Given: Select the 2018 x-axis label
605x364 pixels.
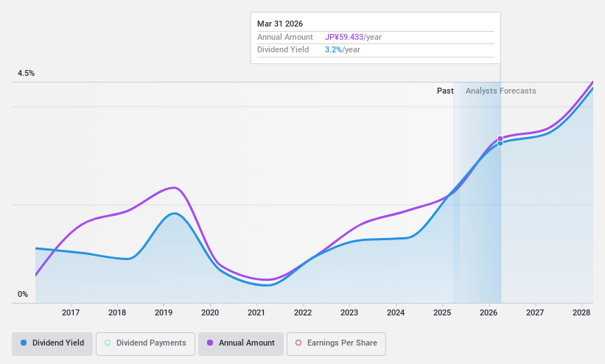Looking at the screenshot, I should tap(117, 312).
